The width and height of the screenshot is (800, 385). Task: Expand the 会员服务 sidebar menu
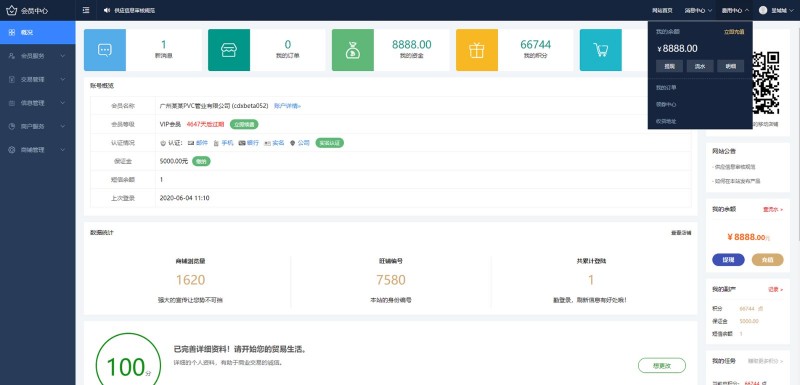pyautogui.click(x=38, y=56)
